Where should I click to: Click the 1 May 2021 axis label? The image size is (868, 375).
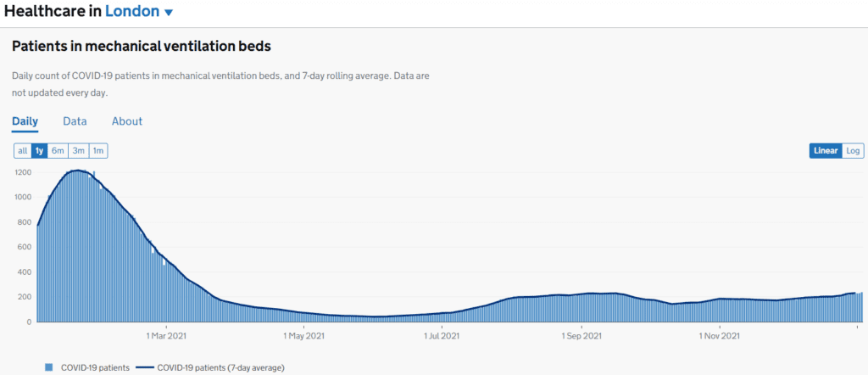click(304, 336)
